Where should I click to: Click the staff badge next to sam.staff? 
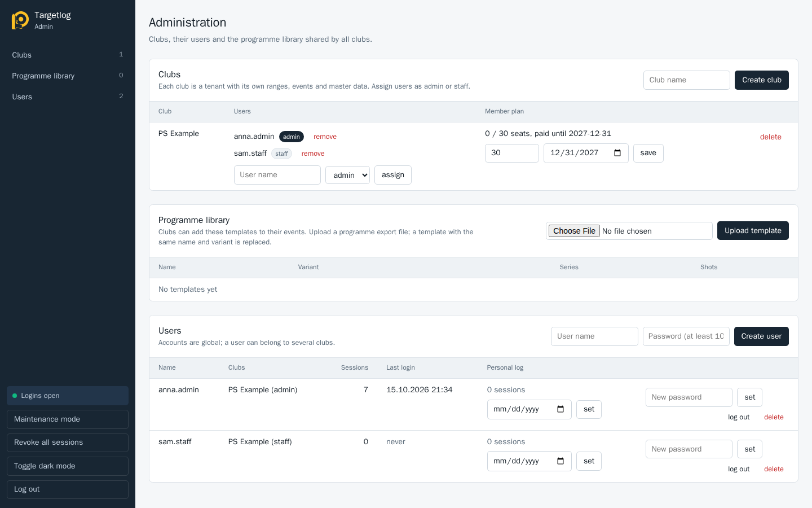pyautogui.click(x=281, y=154)
